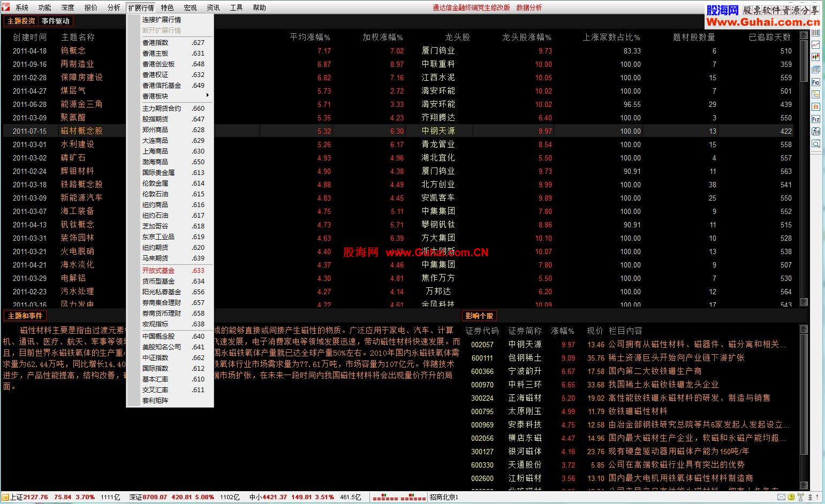Screen dimensions: 825x504
Task: Switch to the 事件驱动 tab
Action: [56, 21]
